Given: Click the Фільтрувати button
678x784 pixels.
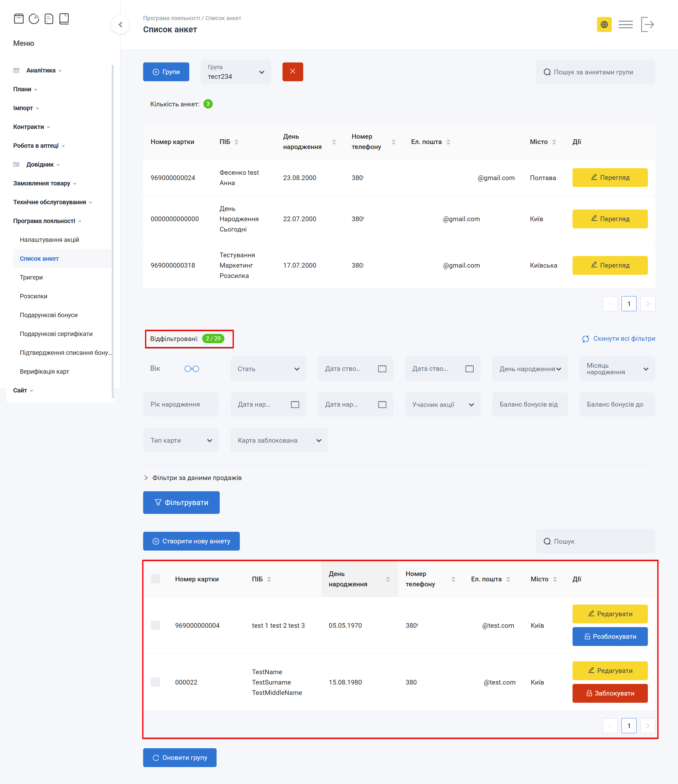Looking at the screenshot, I should [181, 502].
